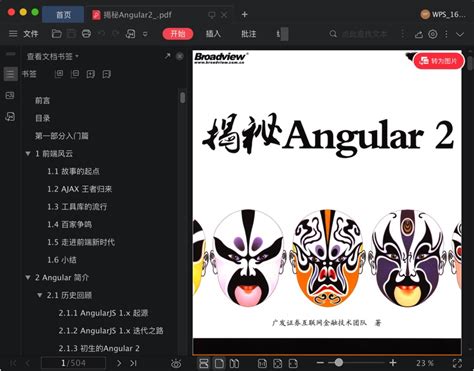Open the thumbnails panel in left sidebar
This screenshot has height=371, width=474.
coord(10,96)
